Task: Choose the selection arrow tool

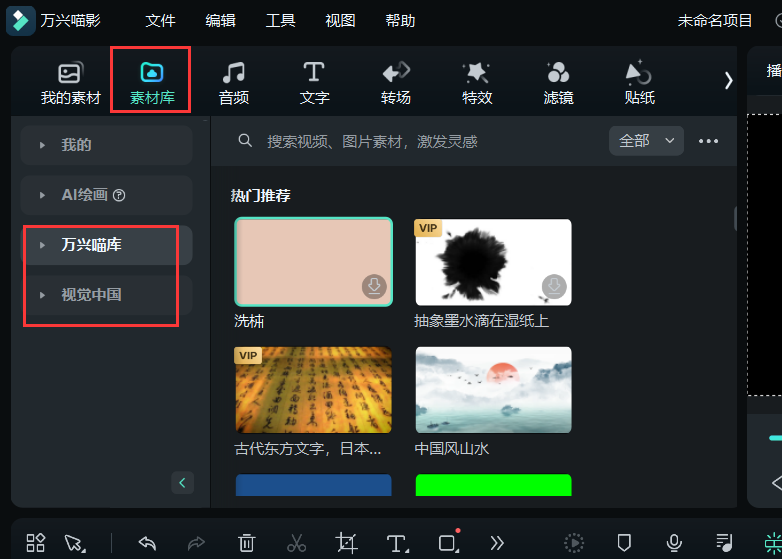Action: pos(75,543)
